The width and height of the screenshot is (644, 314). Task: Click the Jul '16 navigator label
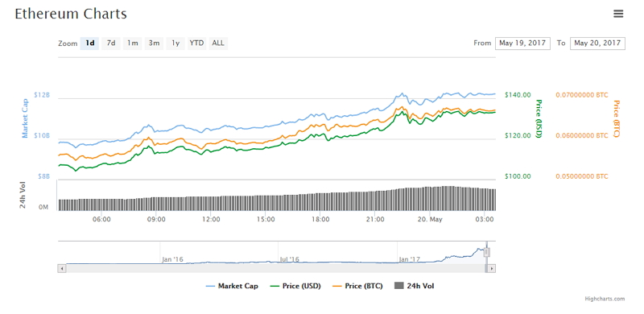290,259
